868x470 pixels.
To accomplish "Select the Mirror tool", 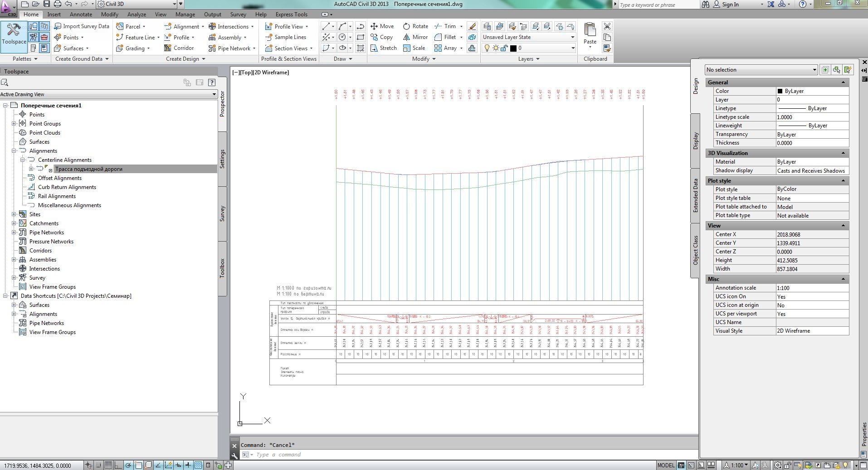I will pyautogui.click(x=415, y=37).
